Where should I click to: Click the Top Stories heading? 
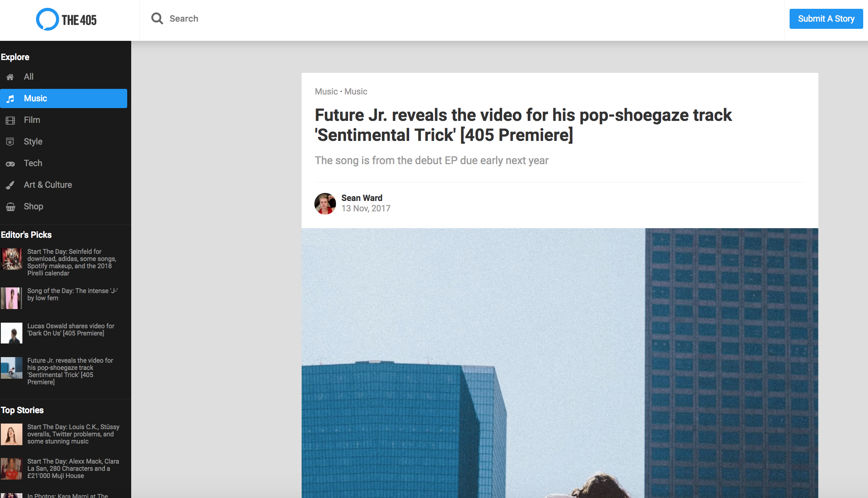pos(22,410)
